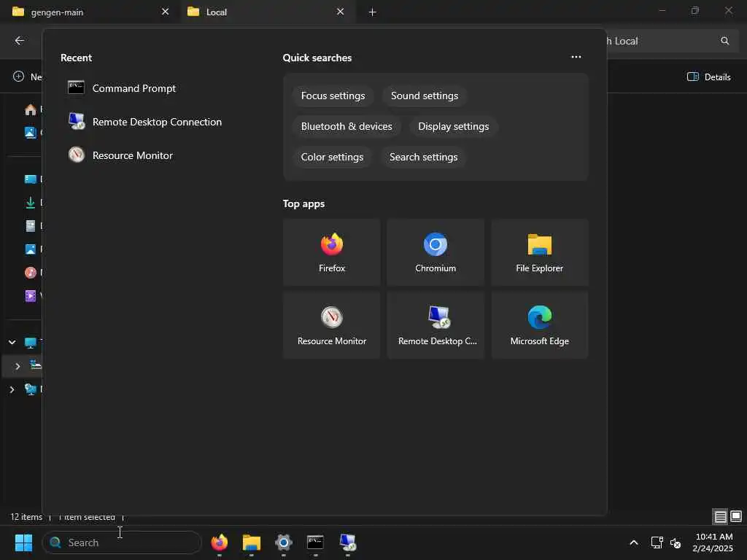Open Display settings quick search
This screenshot has width=747, height=560.
(x=454, y=126)
